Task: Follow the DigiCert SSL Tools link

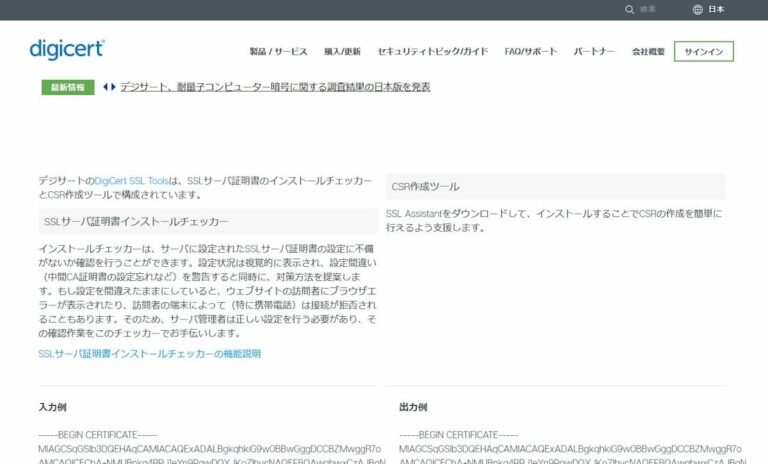Action: tap(131, 181)
